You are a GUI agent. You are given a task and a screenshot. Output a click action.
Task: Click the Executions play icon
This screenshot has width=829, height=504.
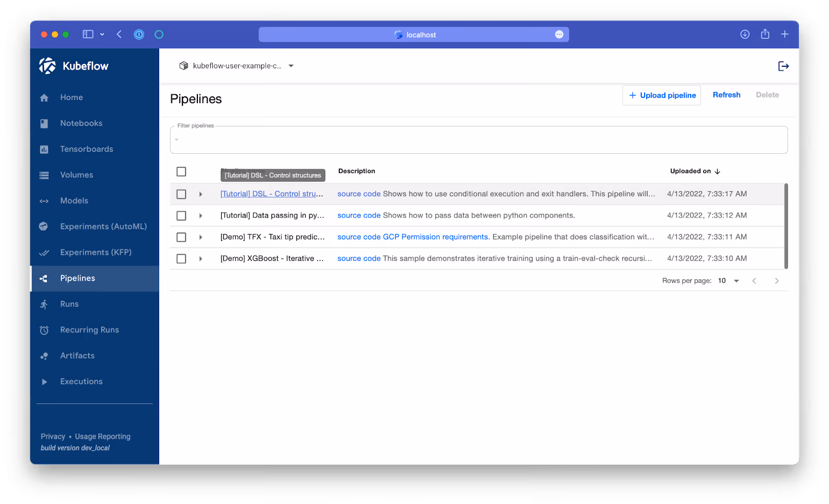click(x=44, y=382)
